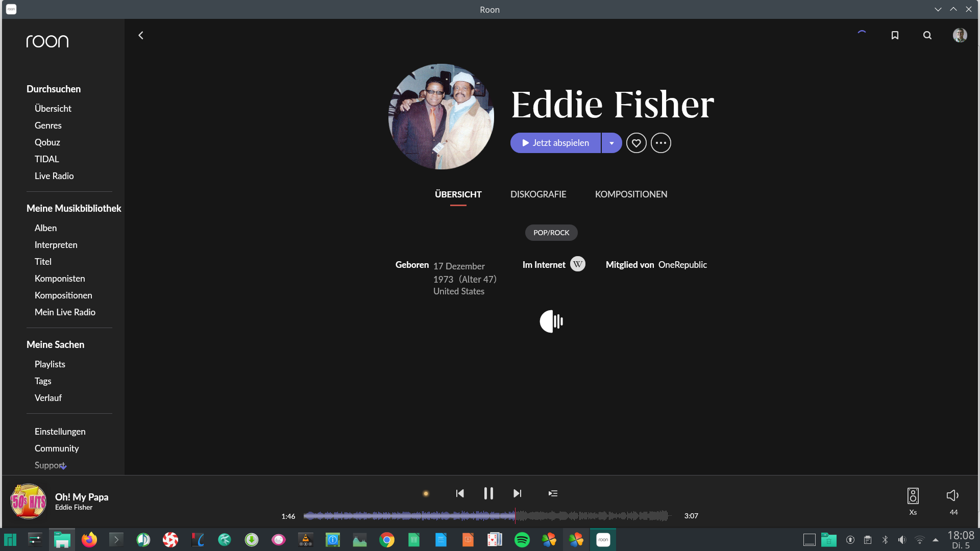The height and width of the screenshot is (551, 980).
Task: Open Tags in the sidebar
Action: (x=43, y=381)
